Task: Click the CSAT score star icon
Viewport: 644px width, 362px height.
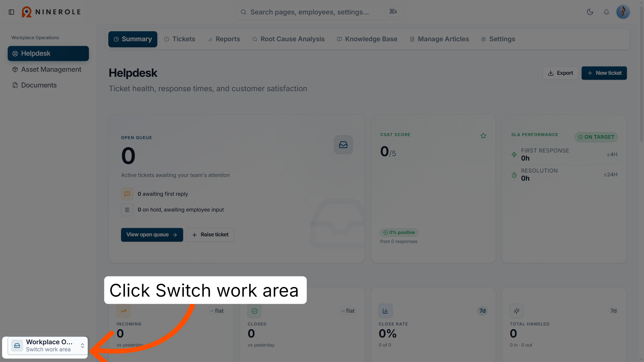Action: tap(483, 136)
